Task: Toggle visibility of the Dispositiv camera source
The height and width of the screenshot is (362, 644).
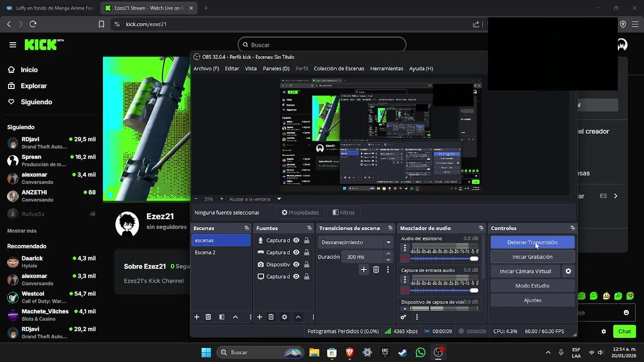Action: [x=296, y=264]
